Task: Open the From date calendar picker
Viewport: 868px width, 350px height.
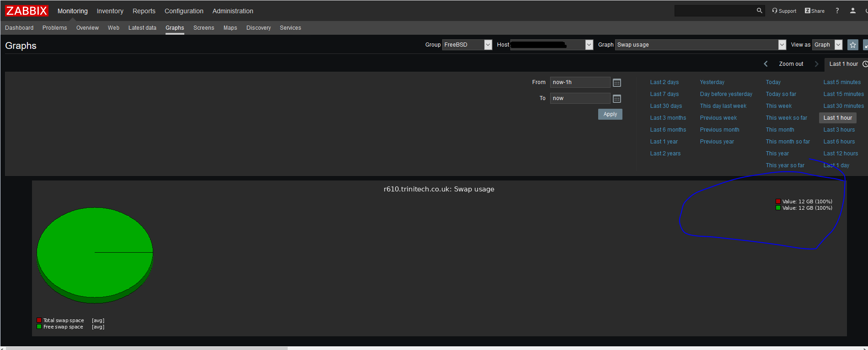Action: (x=616, y=83)
